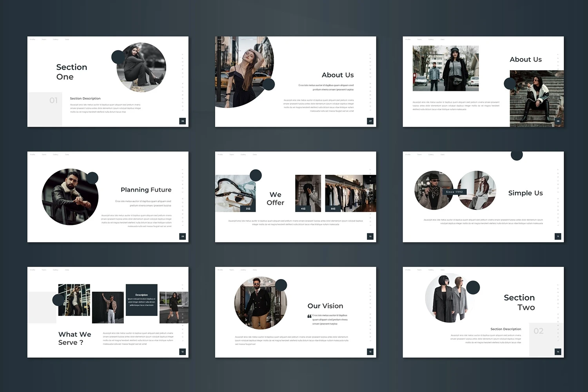Select the 35$ price tag

248,209
